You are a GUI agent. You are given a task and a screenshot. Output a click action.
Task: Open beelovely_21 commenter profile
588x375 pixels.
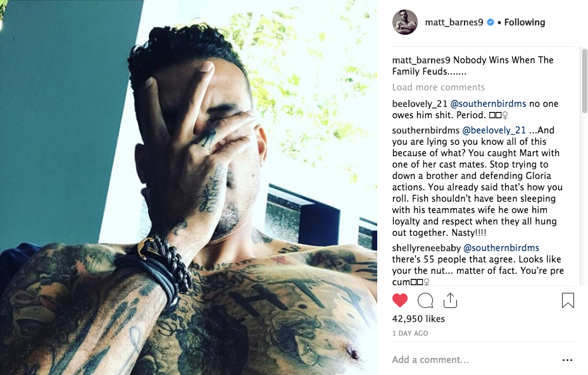[x=420, y=104]
